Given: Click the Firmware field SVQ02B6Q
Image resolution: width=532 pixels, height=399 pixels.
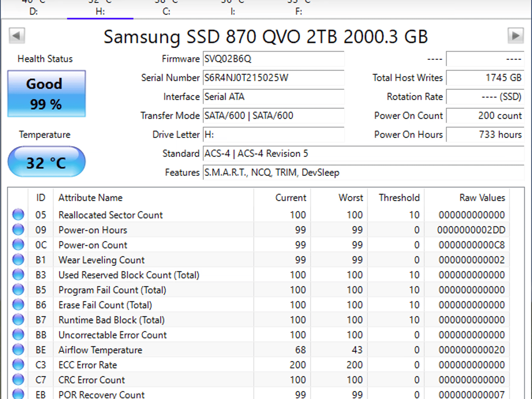Looking at the screenshot, I should 274,59.
